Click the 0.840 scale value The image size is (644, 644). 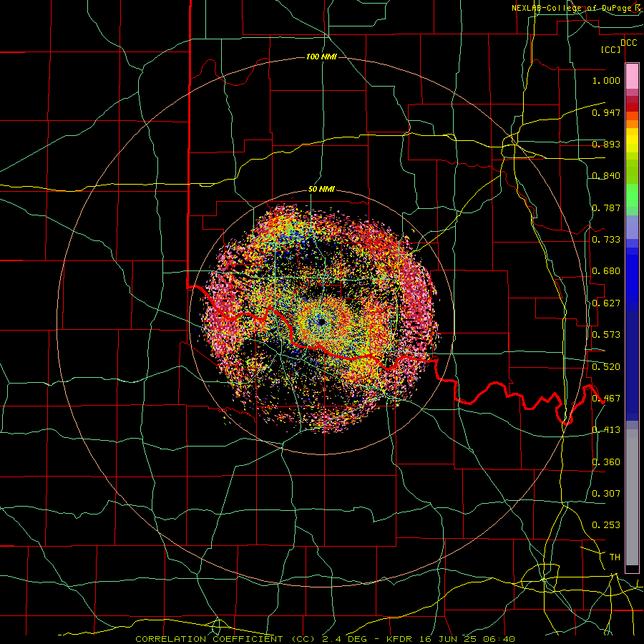(x=606, y=176)
